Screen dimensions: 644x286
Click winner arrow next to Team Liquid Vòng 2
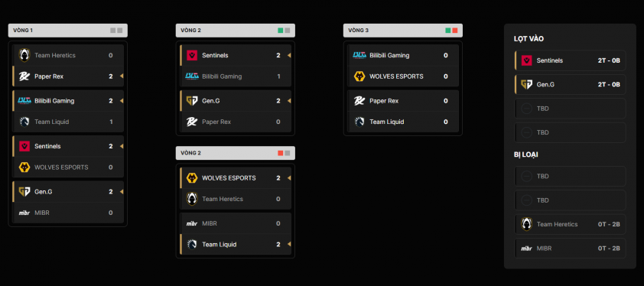tap(289, 244)
